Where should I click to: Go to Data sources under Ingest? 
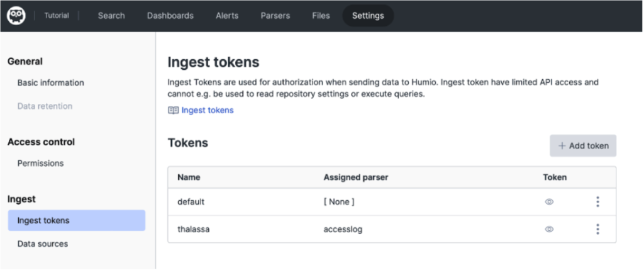coord(42,244)
